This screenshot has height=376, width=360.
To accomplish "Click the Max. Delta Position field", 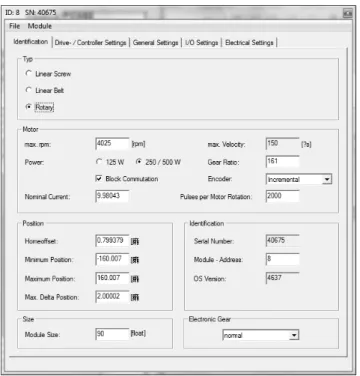I will [x=112, y=297].
